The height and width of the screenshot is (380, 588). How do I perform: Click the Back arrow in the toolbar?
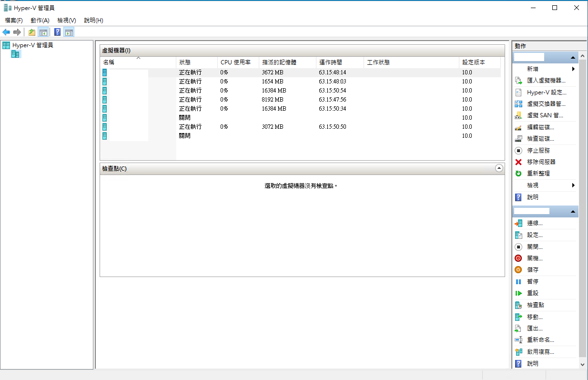6,32
